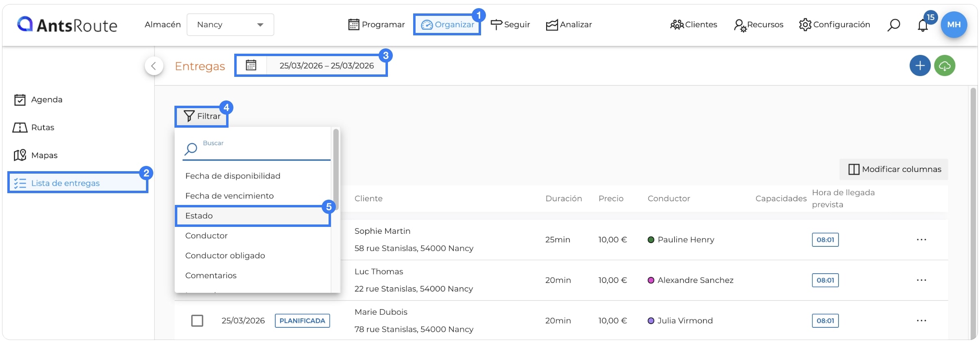Click the Modificar columnas button
The image size is (980, 344).
click(x=894, y=169)
